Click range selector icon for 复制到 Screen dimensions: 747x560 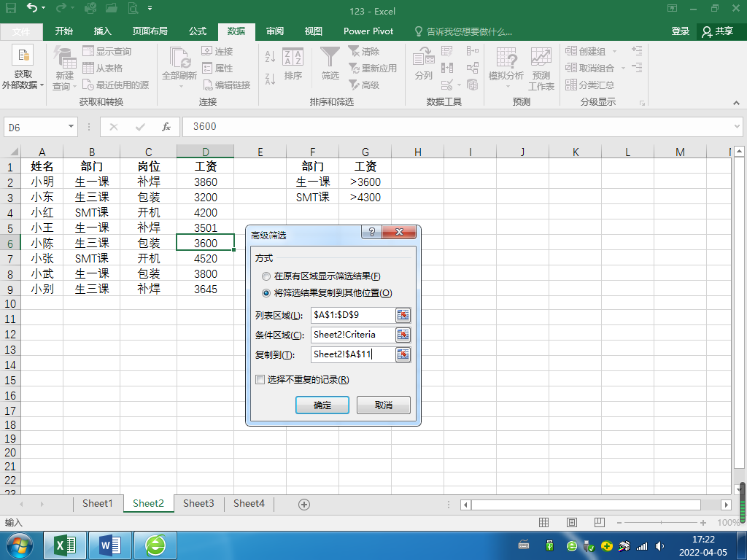point(403,354)
